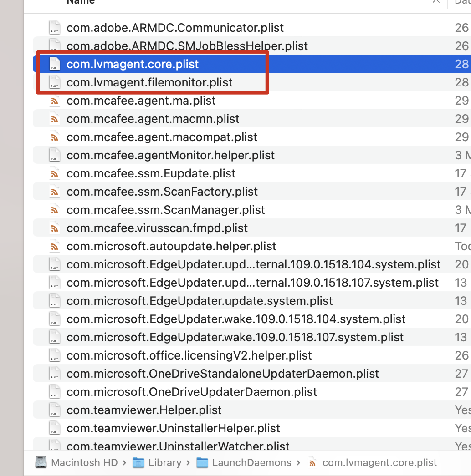Select EdgeUpdater internal 109.0.1518.107 system plist
This screenshot has width=471, height=476.
[x=252, y=283]
